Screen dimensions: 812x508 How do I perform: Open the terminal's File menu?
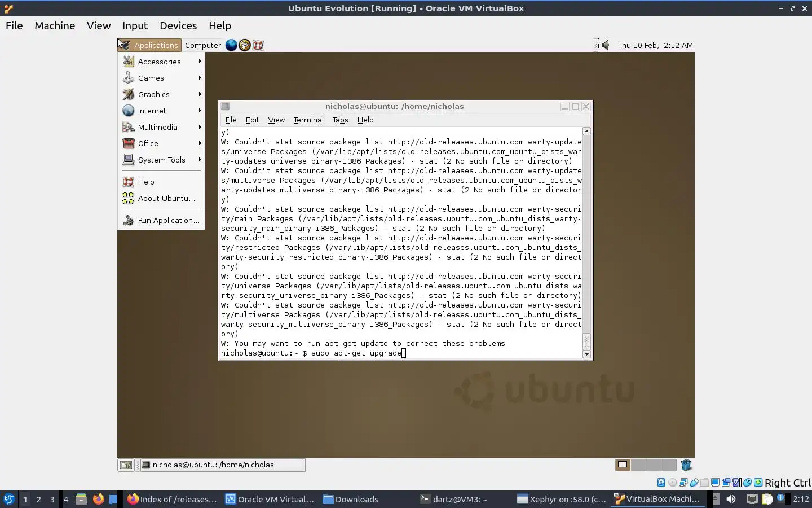click(231, 120)
